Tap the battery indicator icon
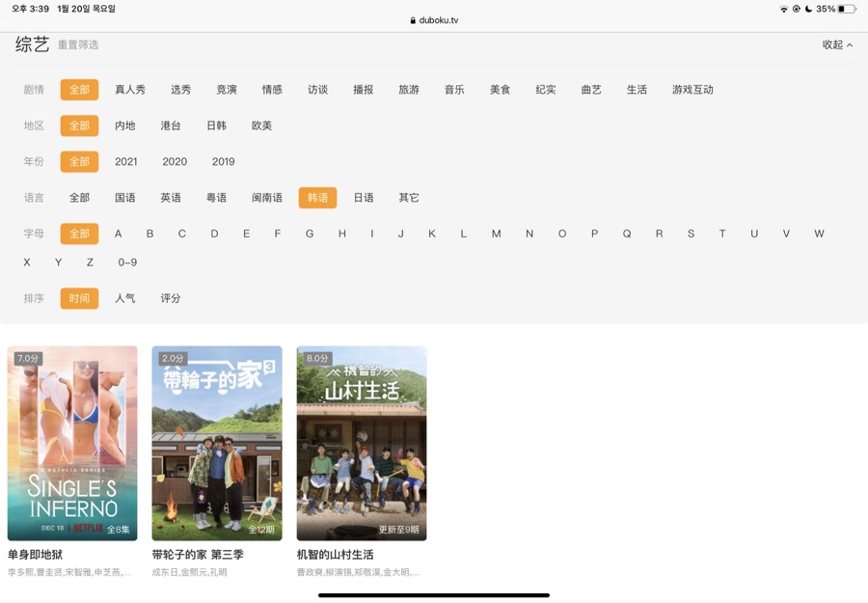The height and width of the screenshot is (603, 868). [847, 9]
